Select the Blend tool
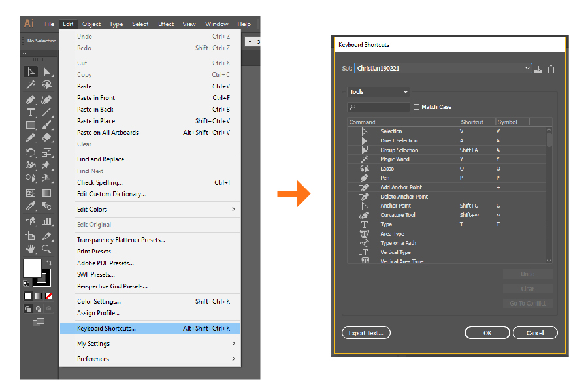 point(47,206)
